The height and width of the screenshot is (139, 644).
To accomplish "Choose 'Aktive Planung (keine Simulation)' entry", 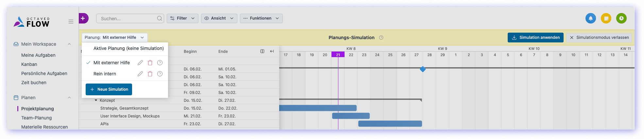I will point(128,48).
